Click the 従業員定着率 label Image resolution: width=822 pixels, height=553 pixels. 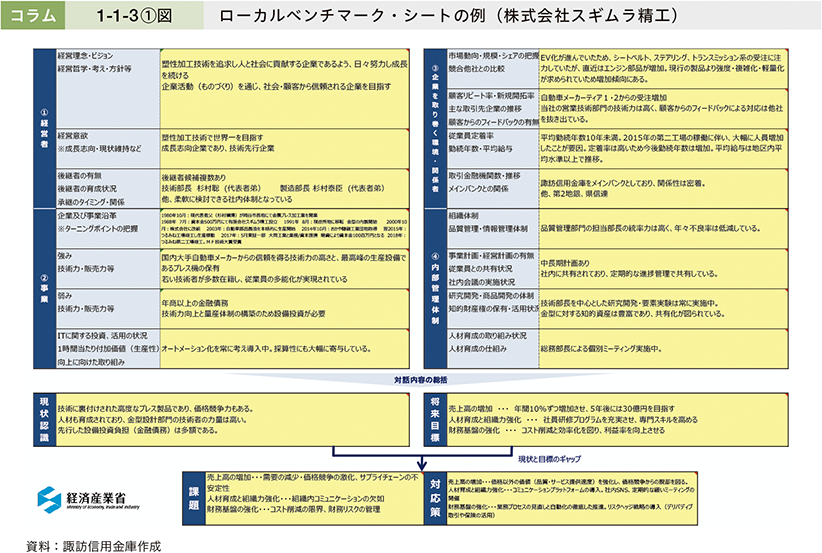coord(471,136)
